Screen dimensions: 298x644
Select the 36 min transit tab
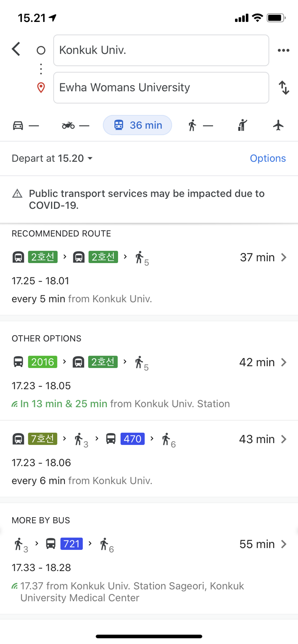click(137, 125)
